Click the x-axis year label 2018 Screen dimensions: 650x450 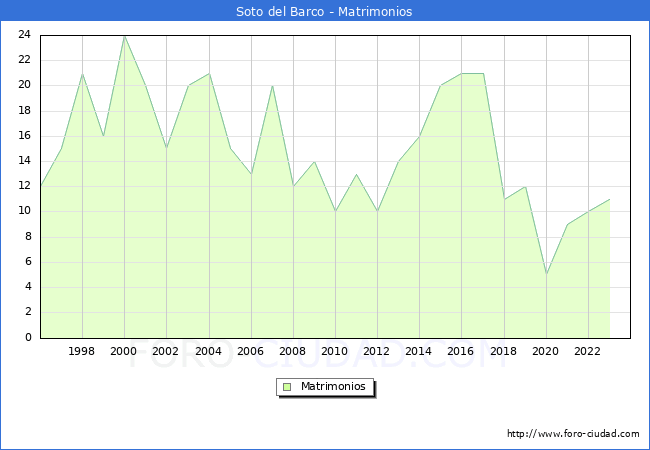pyautogui.click(x=503, y=351)
